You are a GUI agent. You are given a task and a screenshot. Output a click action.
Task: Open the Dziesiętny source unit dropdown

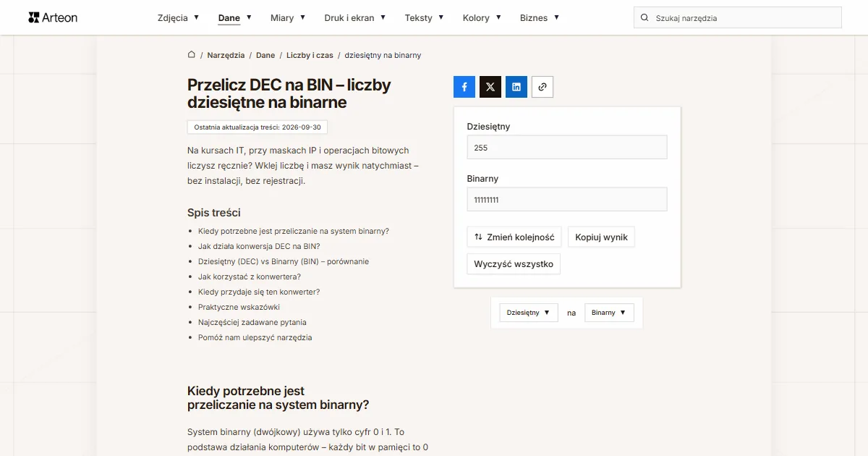pos(529,313)
